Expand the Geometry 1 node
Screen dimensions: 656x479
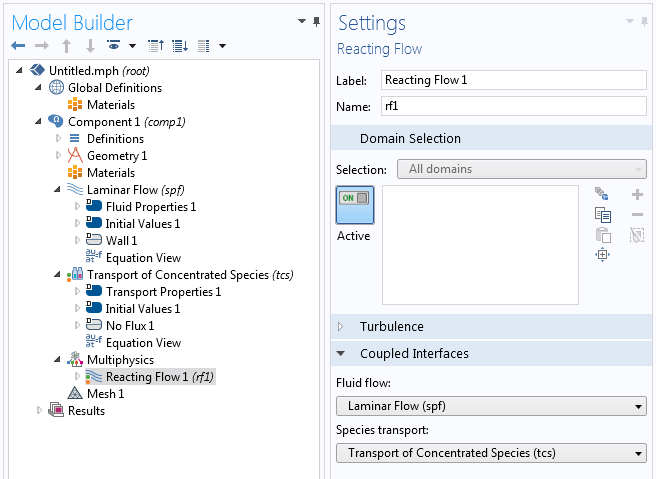pos(58,156)
